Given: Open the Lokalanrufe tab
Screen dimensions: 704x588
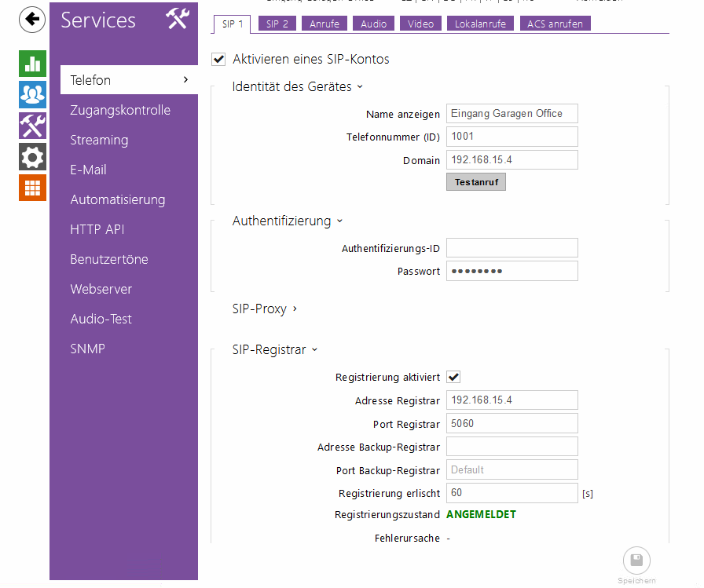Looking at the screenshot, I should click(480, 24).
